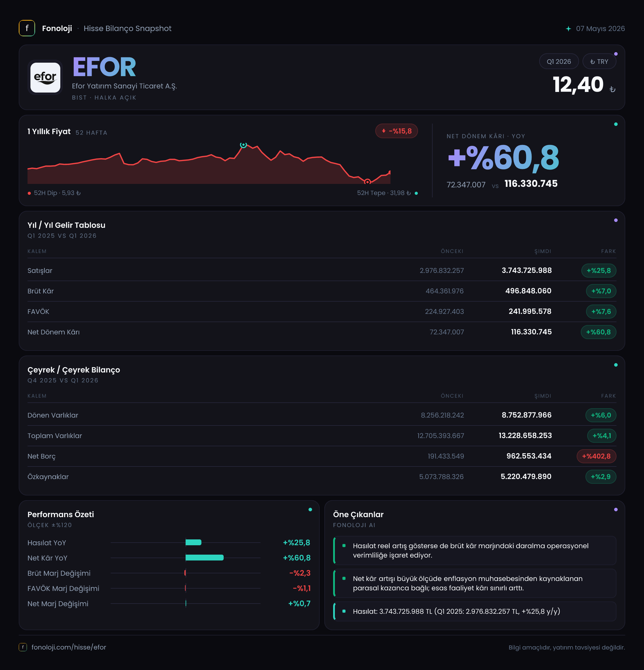Open fonoloji.com/hisse/efor link in footer
The height and width of the screenshot is (670, 644).
tap(69, 647)
